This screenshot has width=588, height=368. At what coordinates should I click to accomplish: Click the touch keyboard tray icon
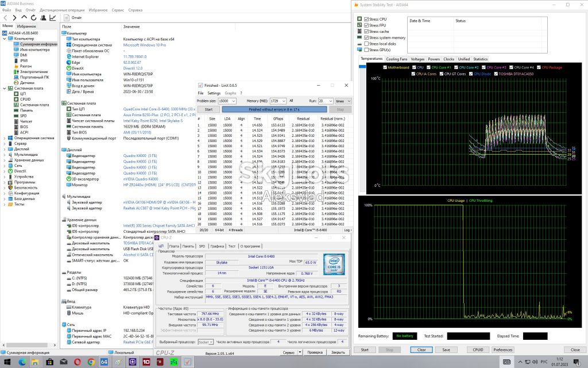tap(506, 362)
